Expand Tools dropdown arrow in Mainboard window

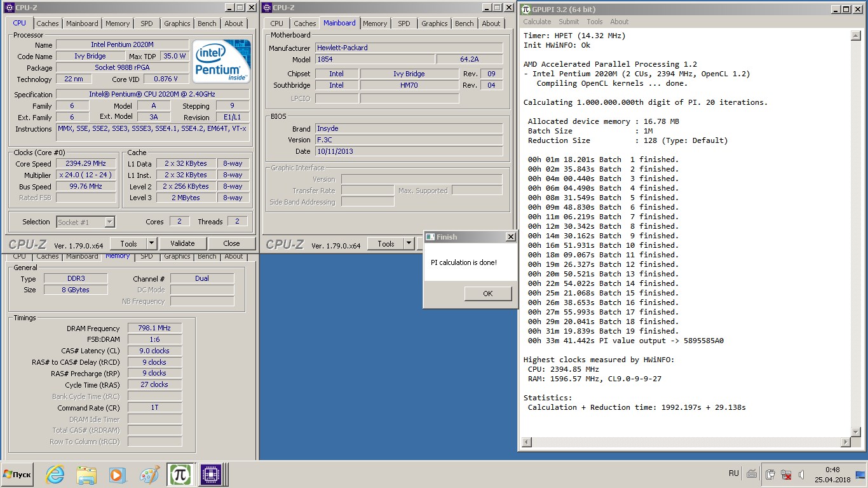pyautogui.click(x=409, y=244)
